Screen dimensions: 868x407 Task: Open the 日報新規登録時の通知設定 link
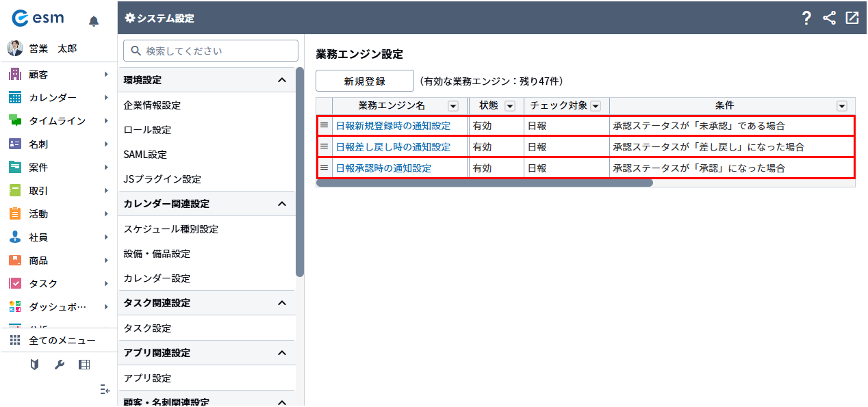(x=393, y=127)
